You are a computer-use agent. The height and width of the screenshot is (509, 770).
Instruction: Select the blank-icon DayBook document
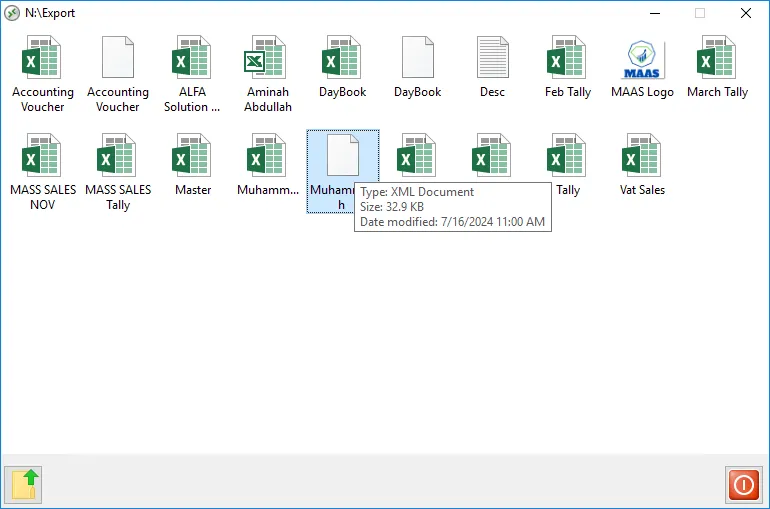click(417, 58)
